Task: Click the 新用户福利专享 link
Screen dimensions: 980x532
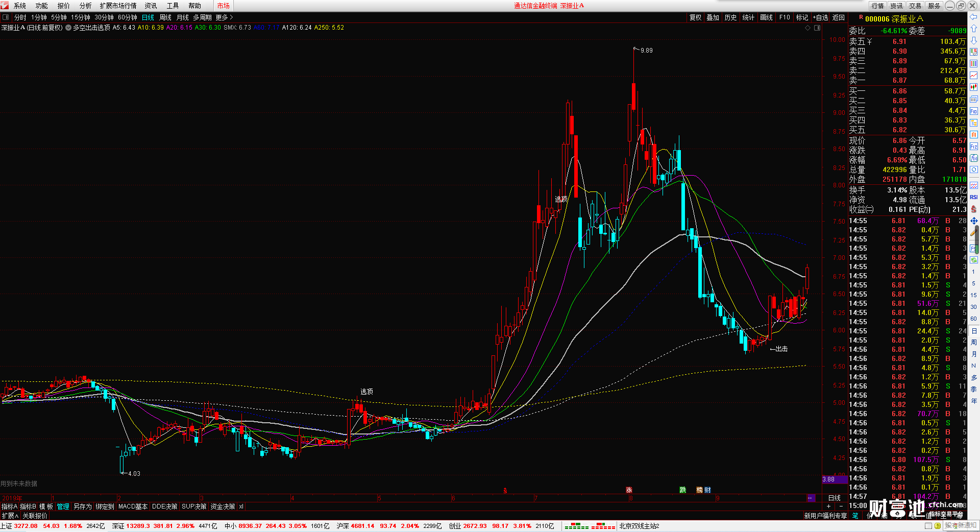Action: point(825,516)
